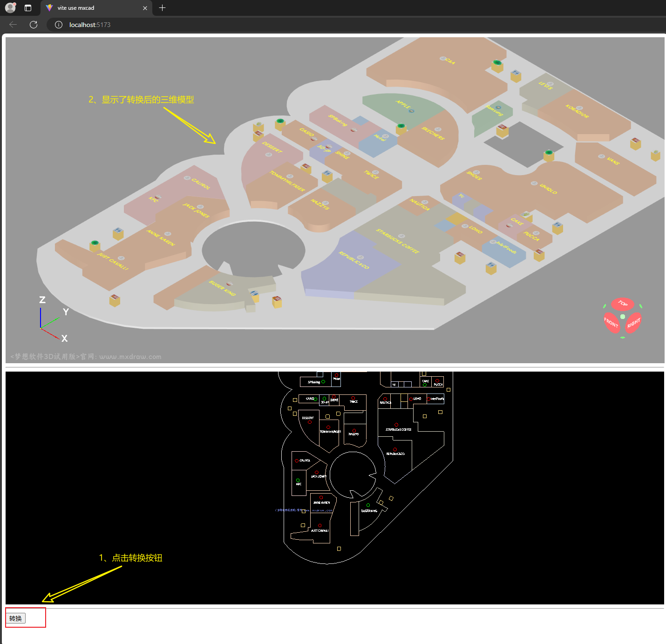666x644 pixels.
Task: Click the C&A store label in 3D model
Action: click(x=450, y=61)
